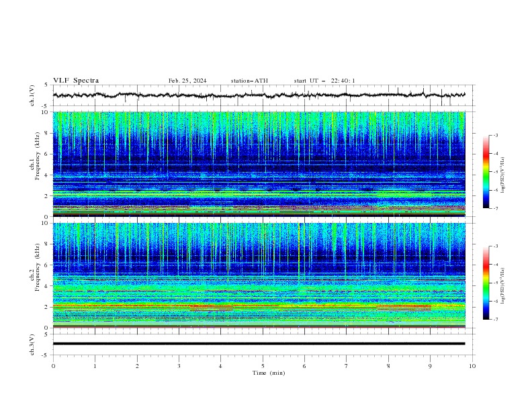Click the "-7" value on ch.2 color bar
532x411 pixels.
pyautogui.click(x=495, y=319)
